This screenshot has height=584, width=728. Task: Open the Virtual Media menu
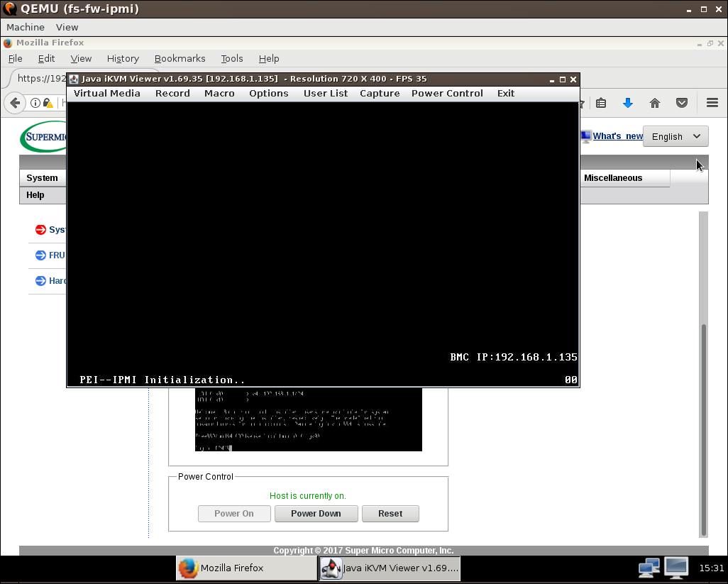[106, 93]
